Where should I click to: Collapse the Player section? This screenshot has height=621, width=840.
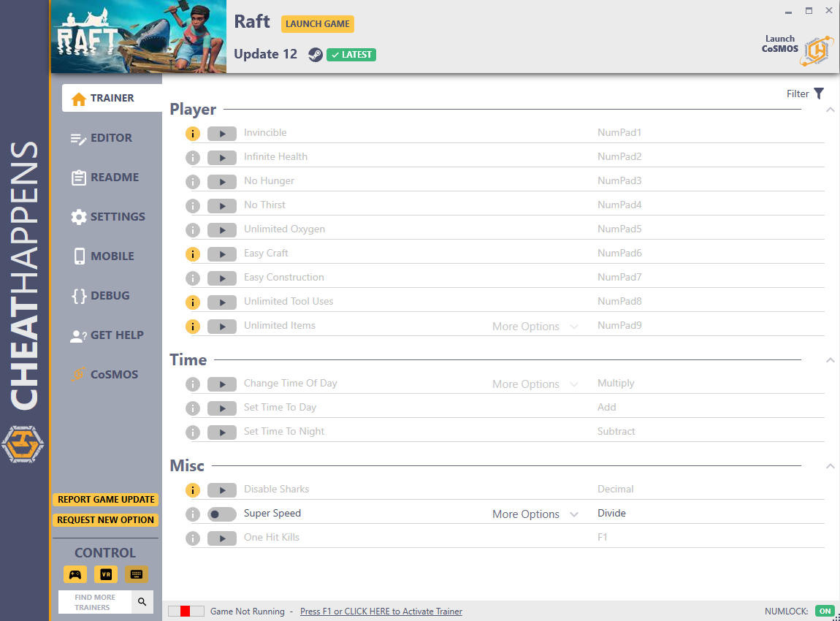click(830, 110)
